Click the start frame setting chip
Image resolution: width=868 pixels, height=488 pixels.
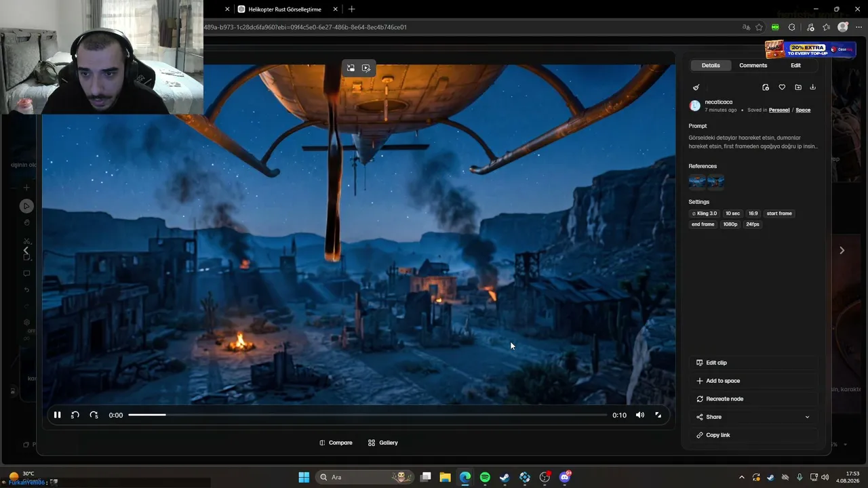pyautogui.click(x=779, y=213)
